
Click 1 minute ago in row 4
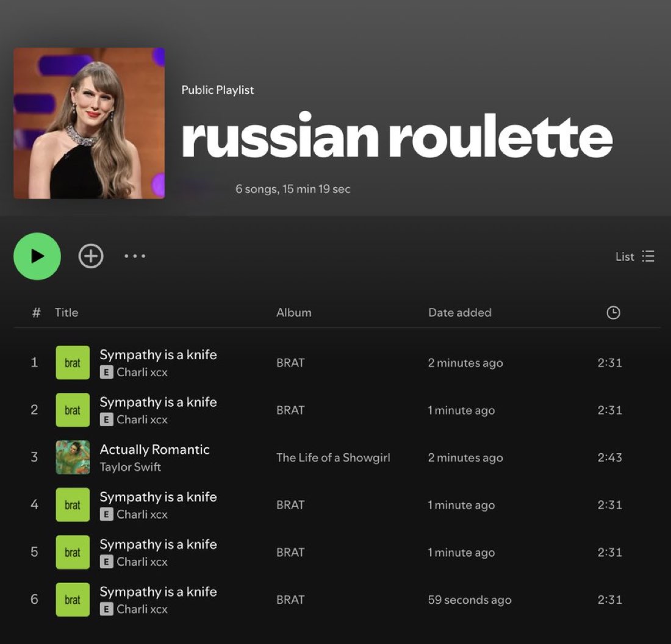(x=461, y=506)
